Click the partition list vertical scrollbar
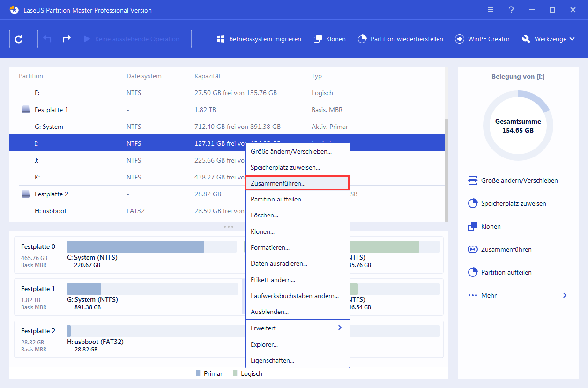Image resolution: width=588 pixels, height=388 pixels. (x=447, y=171)
